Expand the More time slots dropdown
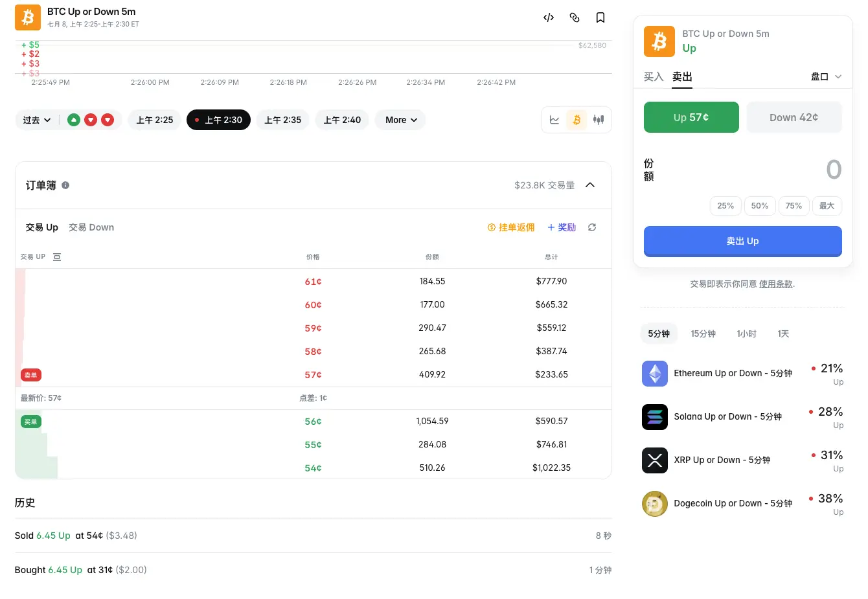The width and height of the screenshot is (868, 599). click(x=400, y=120)
